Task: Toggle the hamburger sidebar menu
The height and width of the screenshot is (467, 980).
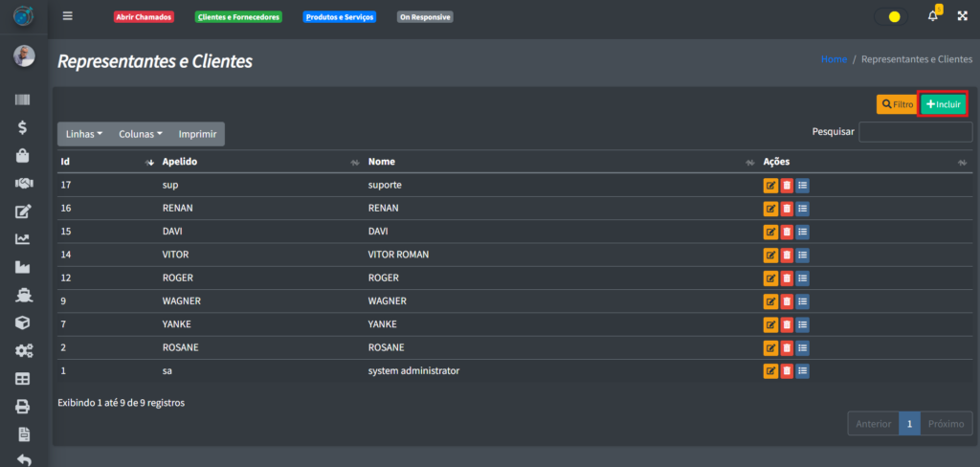Action: [x=67, y=16]
